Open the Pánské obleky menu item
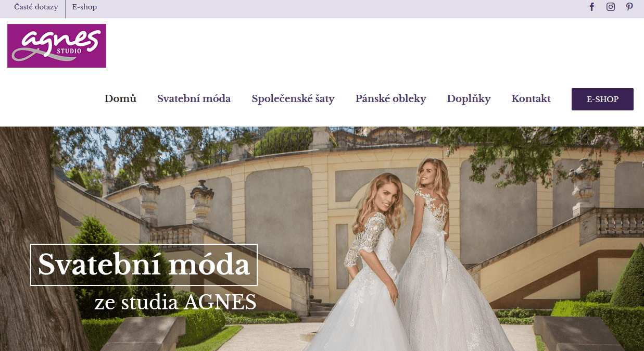The height and width of the screenshot is (351, 644). click(391, 98)
